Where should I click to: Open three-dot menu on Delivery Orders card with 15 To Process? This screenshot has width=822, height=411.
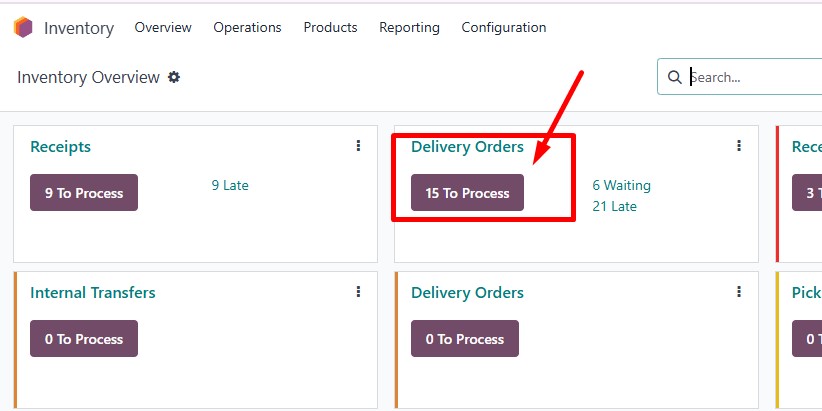(x=739, y=145)
